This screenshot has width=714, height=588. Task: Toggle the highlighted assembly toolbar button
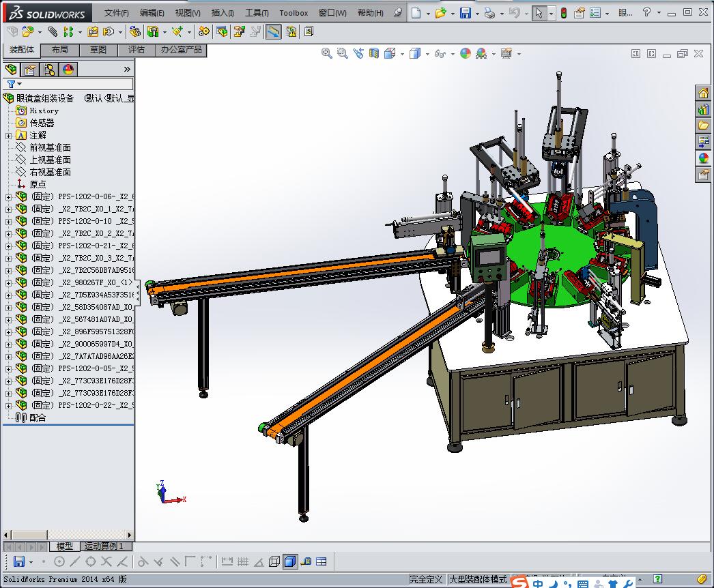point(273,31)
